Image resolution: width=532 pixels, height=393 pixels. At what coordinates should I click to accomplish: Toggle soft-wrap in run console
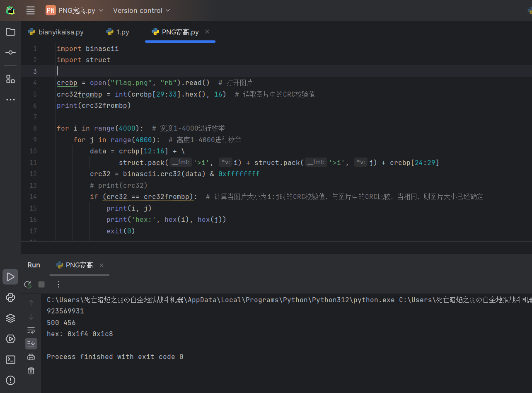tap(31, 330)
